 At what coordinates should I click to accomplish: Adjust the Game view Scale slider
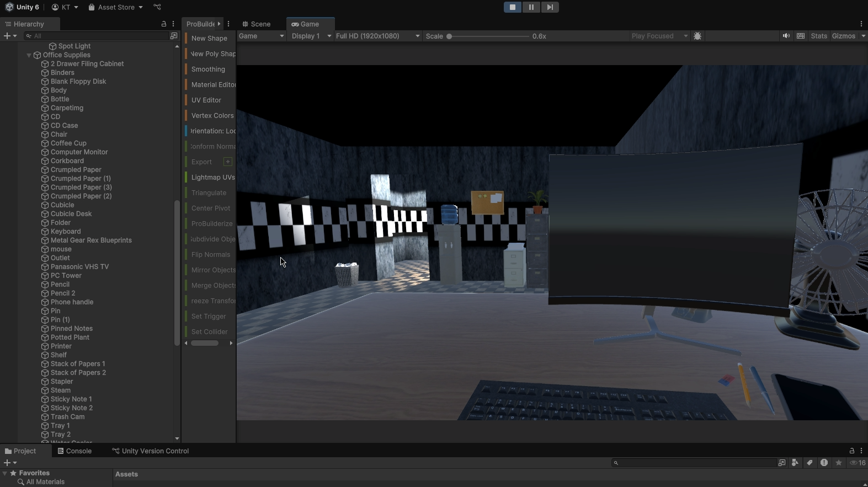coord(488,36)
